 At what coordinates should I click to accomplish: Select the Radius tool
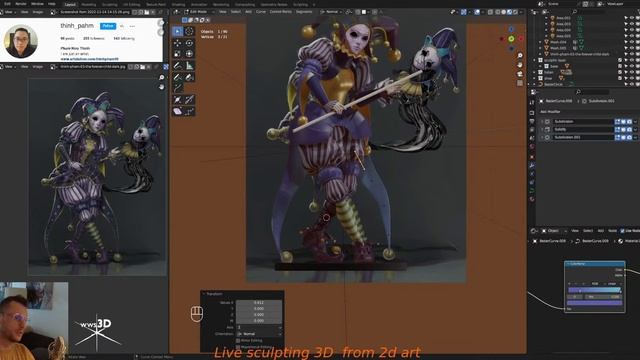178,100
